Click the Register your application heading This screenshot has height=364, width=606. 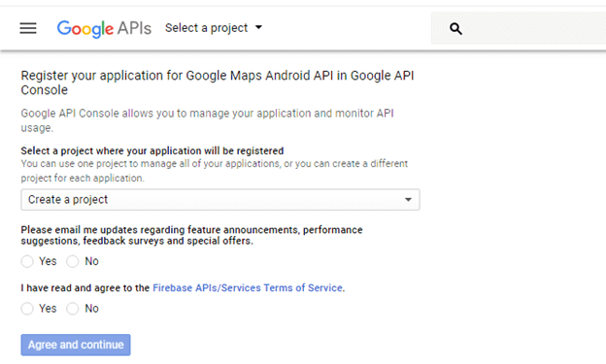pyautogui.click(x=218, y=83)
